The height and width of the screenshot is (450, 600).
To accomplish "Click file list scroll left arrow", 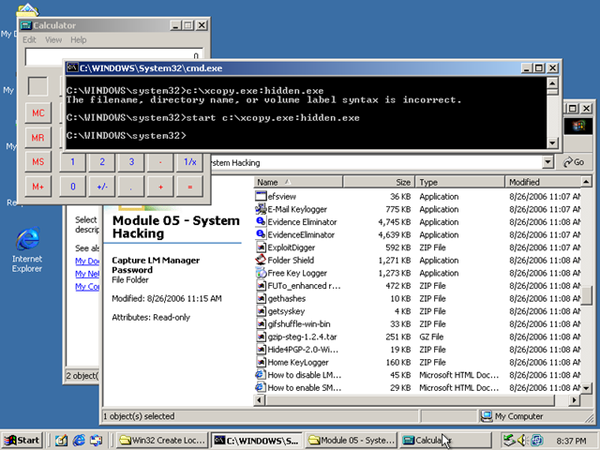I will pos(260,400).
